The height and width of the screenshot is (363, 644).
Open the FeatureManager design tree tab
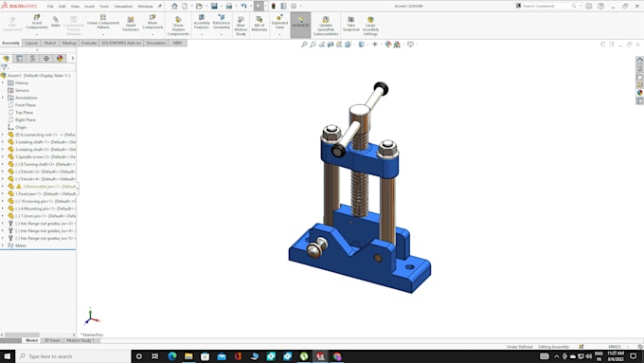point(7,59)
